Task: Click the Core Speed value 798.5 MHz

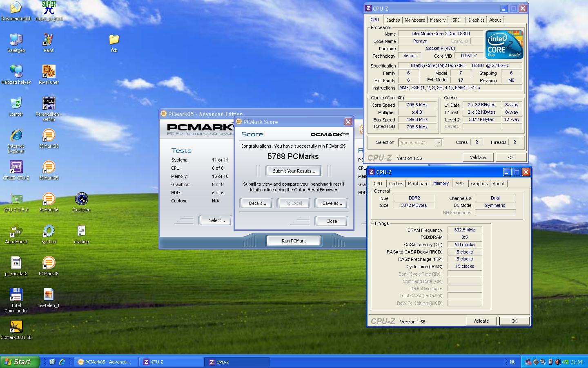Action: tap(417, 105)
